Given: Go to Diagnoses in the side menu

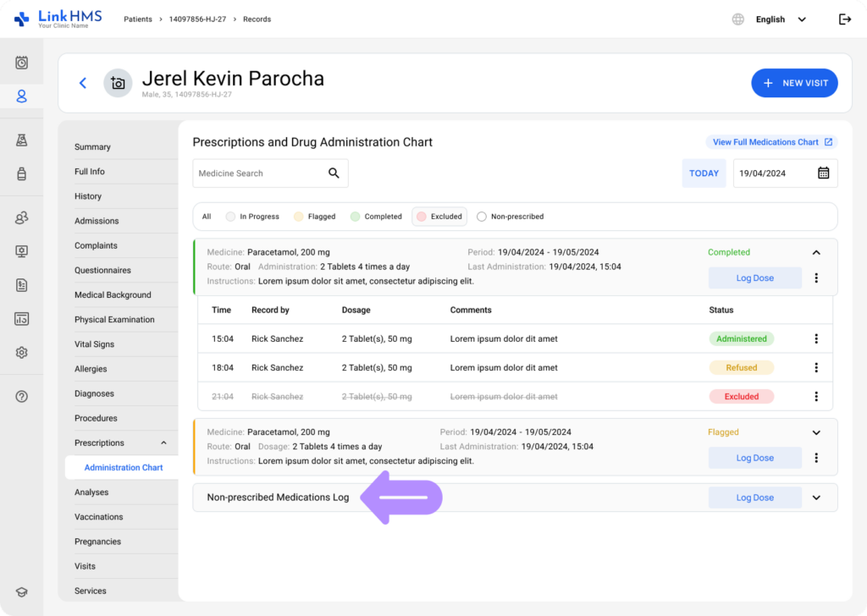Looking at the screenshot, I should (94, 393).
